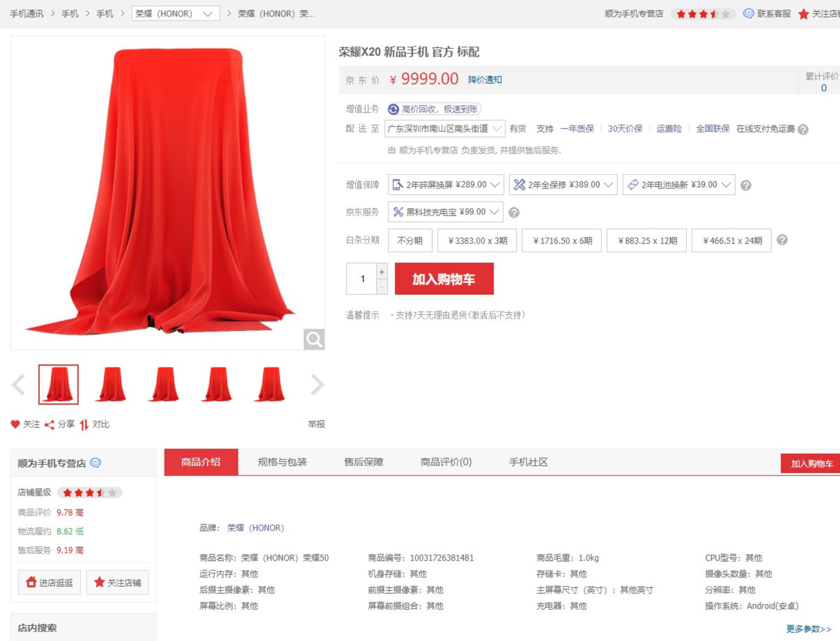840x641 pixels.
Task: Select ¥1716.50 x 6期 installment
Action: 562,241
